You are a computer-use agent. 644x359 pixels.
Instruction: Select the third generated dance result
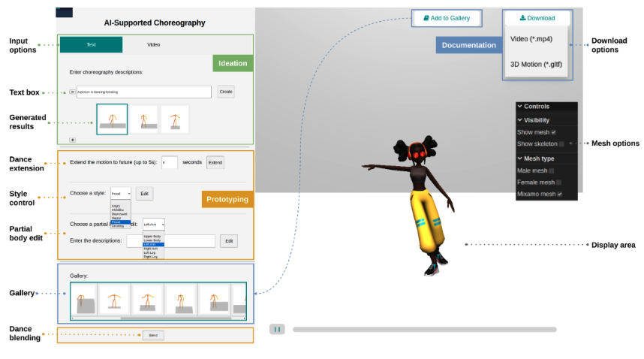pos(175,119)
